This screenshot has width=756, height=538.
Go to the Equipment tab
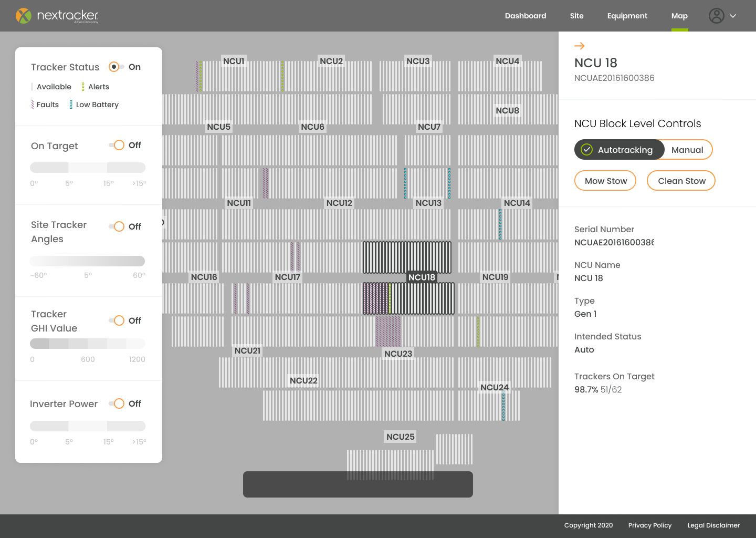pos(627,16)
